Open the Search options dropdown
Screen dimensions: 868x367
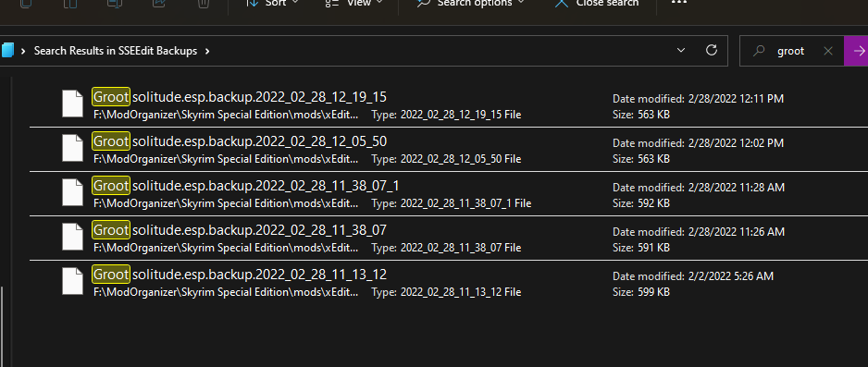click(471, 4)
